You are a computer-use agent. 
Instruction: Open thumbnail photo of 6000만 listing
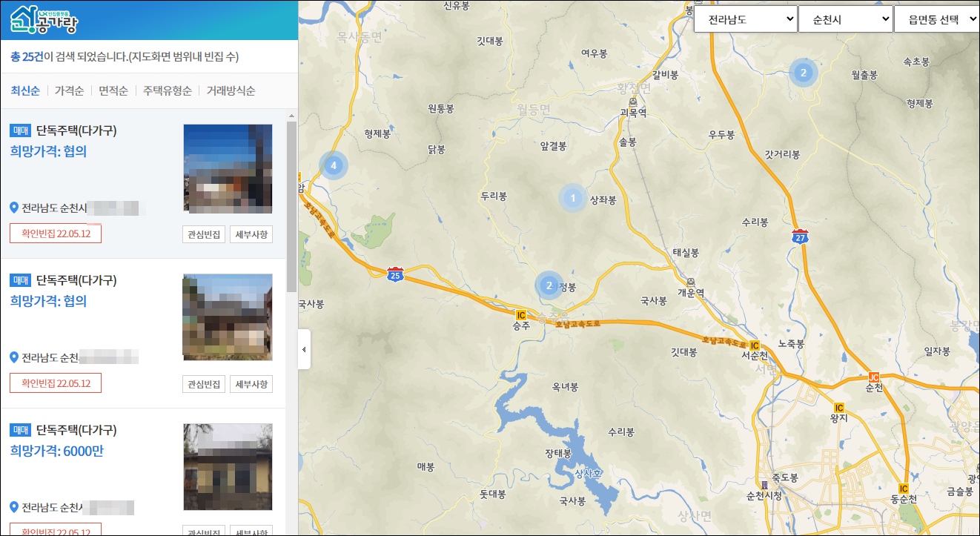pos(228,468)
